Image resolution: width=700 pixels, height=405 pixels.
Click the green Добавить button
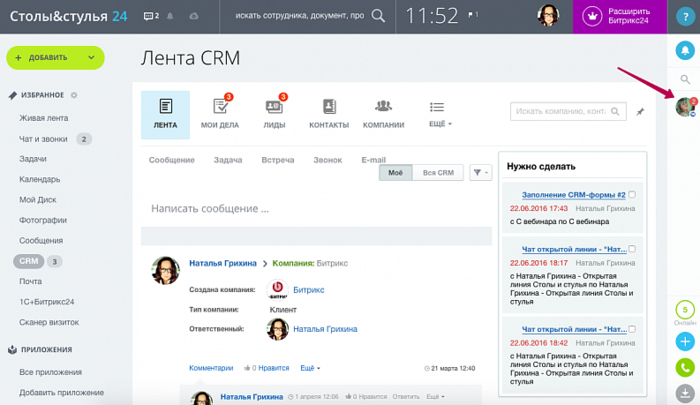tap(55, 58)
